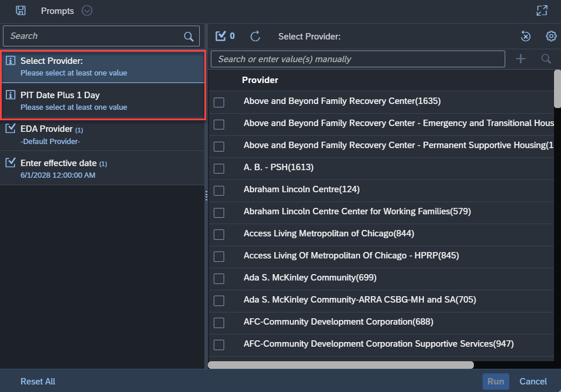The height and width of the screenshot is (392, 561).
Task: Click the horizontal scrollbar of provider list
Action: click(x=340, y=365)
